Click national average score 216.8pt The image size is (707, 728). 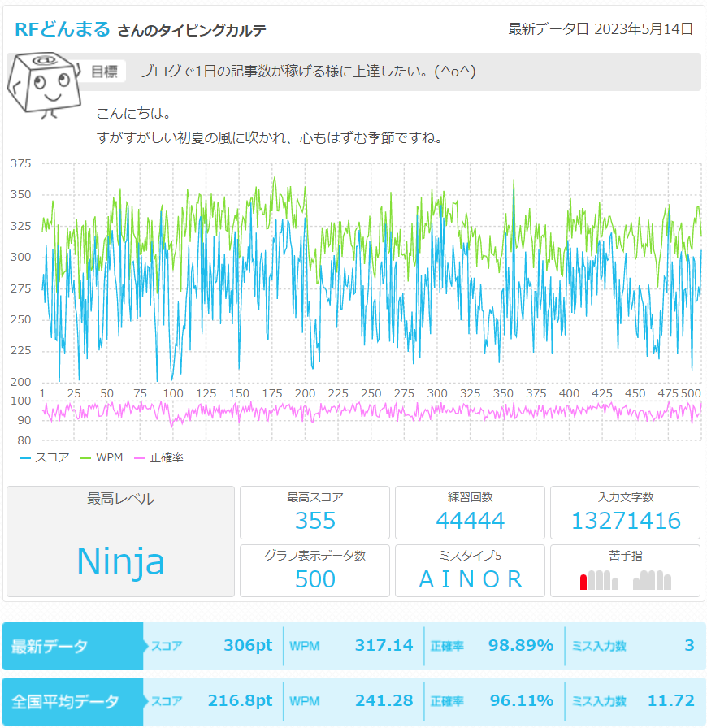241,700
